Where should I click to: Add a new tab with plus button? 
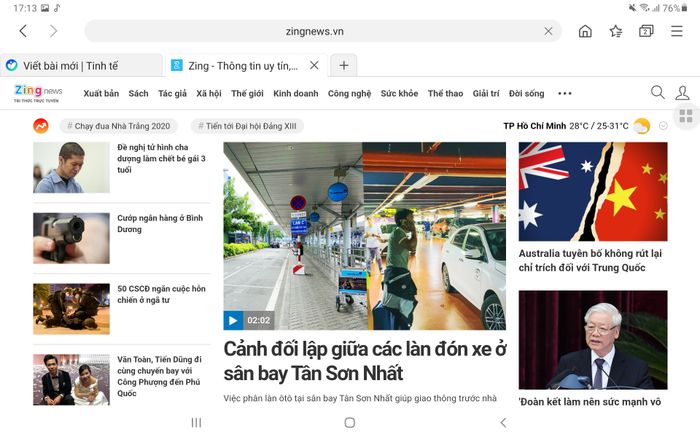pos(343,65)
